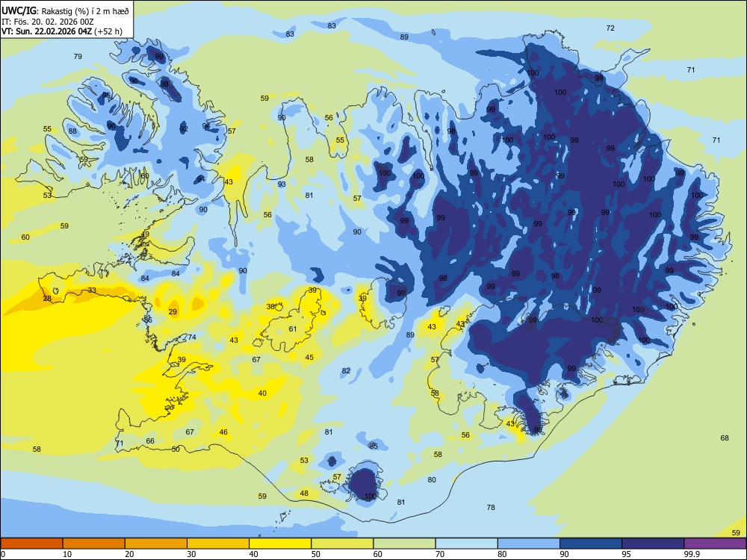
Task: Click the 'Rakastig (%) í 2 m hæð' title
Action: point(85,10)
